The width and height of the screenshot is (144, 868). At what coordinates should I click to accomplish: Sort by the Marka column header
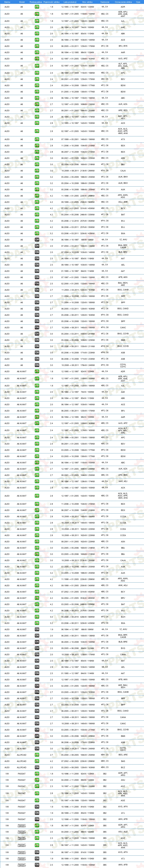tap(7, 2)
